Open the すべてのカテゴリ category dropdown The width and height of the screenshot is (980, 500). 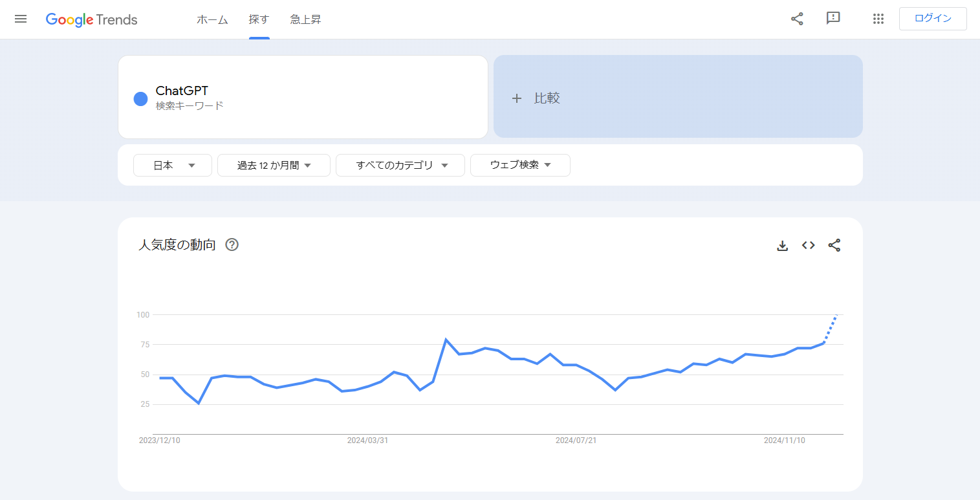400,165
